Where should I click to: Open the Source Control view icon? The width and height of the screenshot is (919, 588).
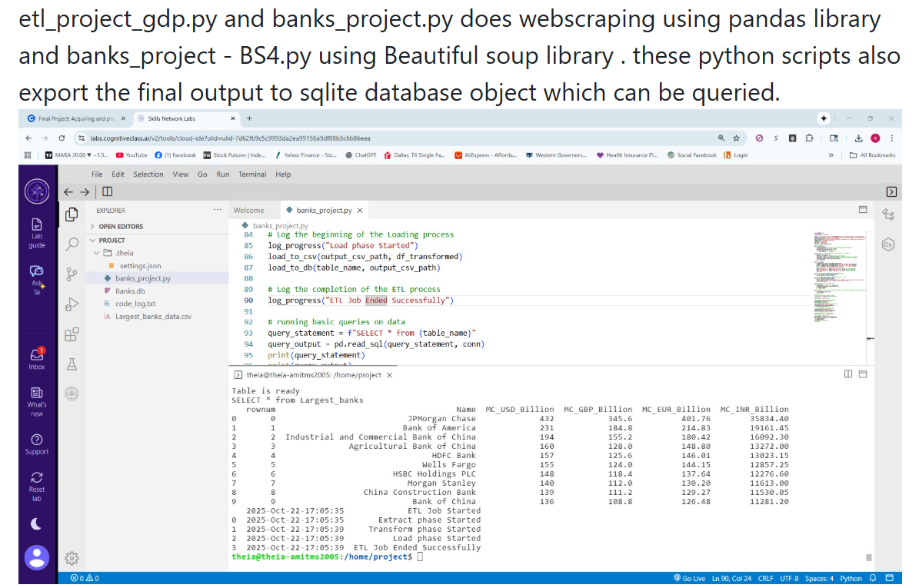(72, 274)
